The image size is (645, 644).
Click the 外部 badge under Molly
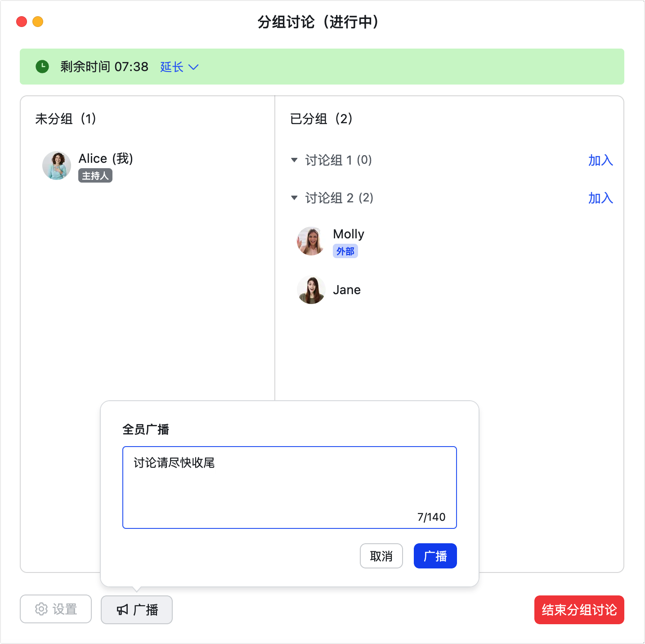pyautogui.click(x=345, y=251)
